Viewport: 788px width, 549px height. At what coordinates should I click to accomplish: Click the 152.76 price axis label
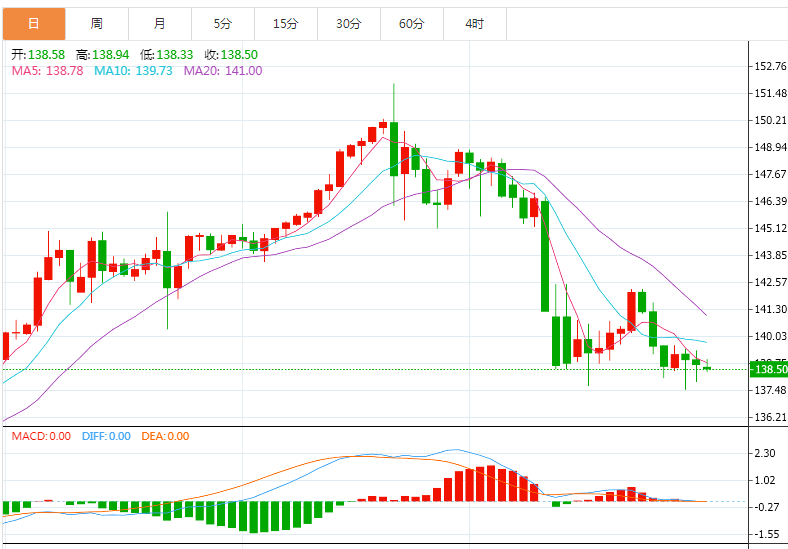[770, 66]
